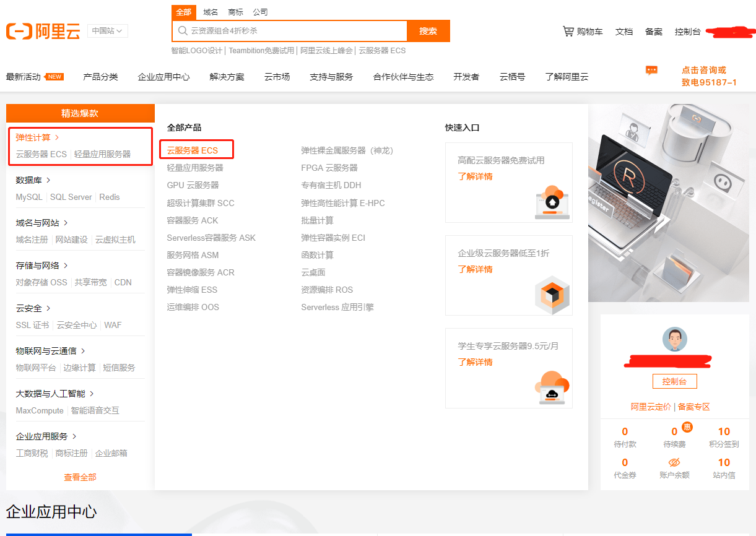Click the 惠 badge above 待续费
The width and height of the screenshot is (756, 536).
pos(687,426)
